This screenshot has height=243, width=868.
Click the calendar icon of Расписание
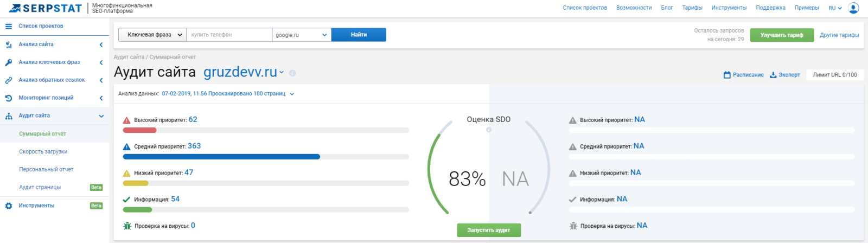727,75
